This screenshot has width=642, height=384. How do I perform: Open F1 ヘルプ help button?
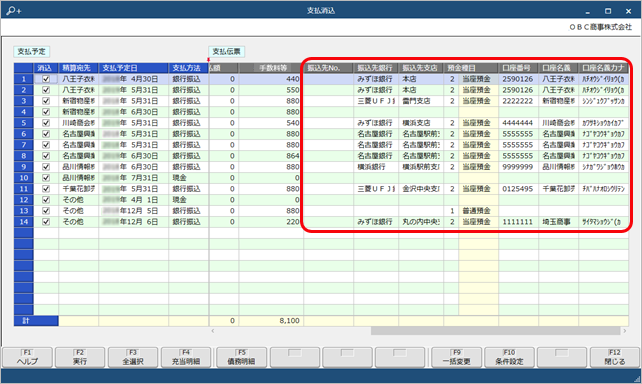27,357
